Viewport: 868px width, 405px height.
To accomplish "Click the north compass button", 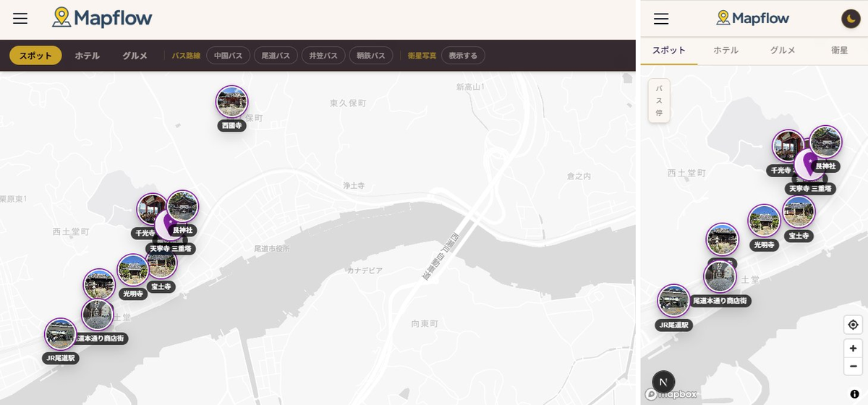I will (x=663, y=382).
